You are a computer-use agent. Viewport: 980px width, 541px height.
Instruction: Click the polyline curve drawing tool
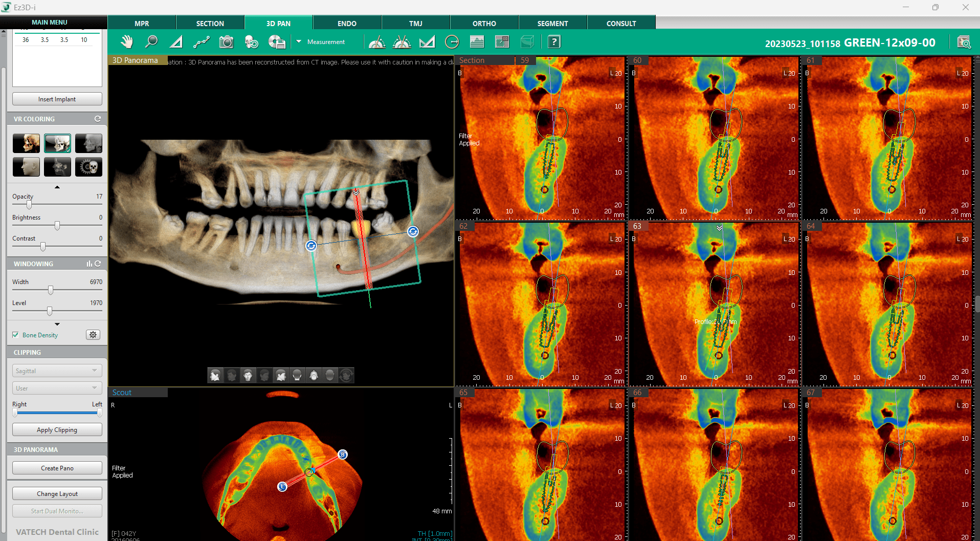pyautogui.click(x=201, y=42)
